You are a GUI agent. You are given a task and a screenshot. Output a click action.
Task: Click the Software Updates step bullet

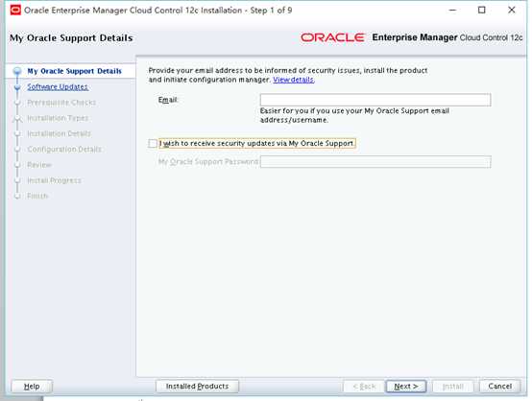[17, 87]
